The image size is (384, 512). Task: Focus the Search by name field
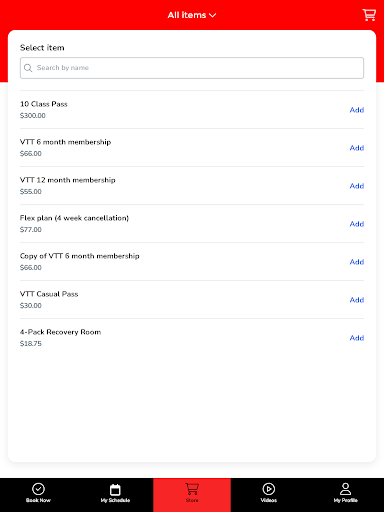point(192,68)
